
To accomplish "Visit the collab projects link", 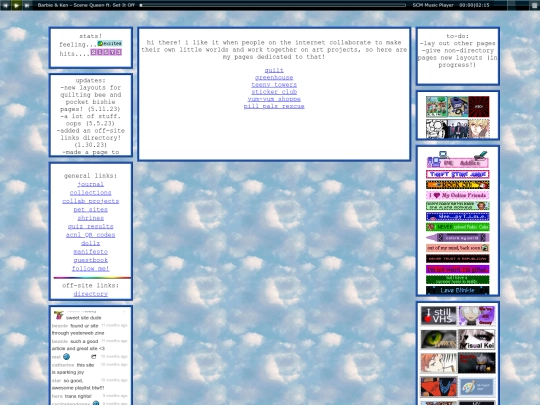I will point(91,201).
